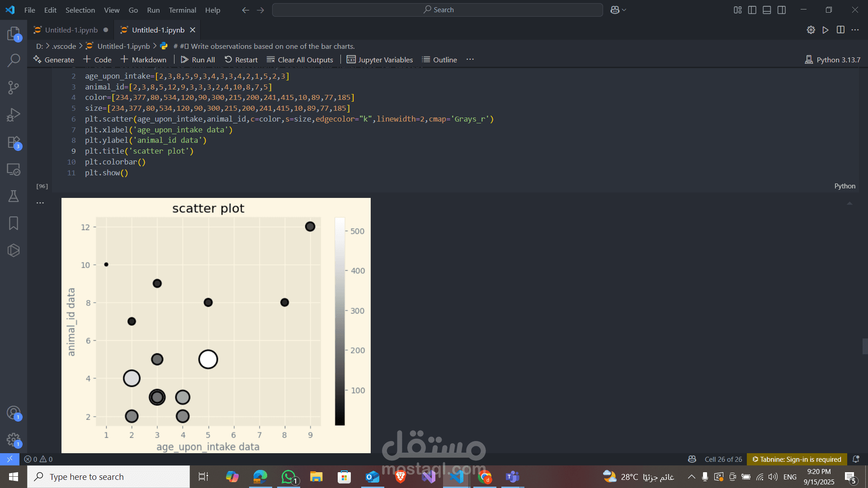Open the Extensions view

14,142
